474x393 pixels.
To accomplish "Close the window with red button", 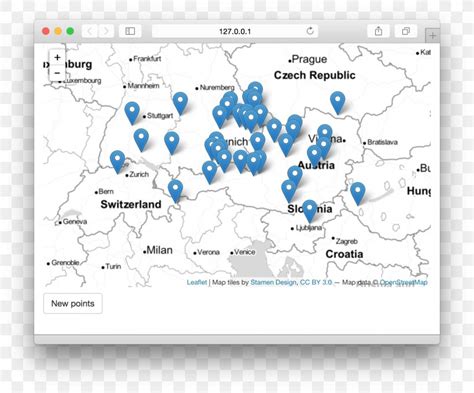I will (x=46, y=31).
